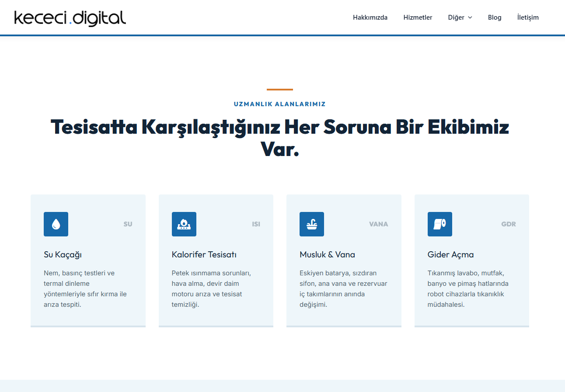
Task: Go to the Hizmetler page
Action: (x=418, y=17)
